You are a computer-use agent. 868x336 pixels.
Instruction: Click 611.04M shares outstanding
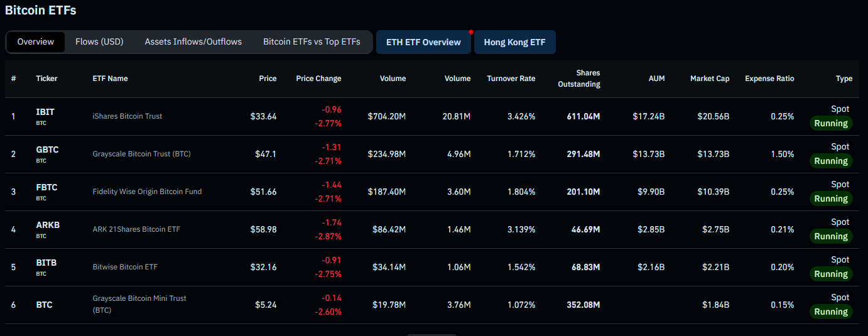583,116
